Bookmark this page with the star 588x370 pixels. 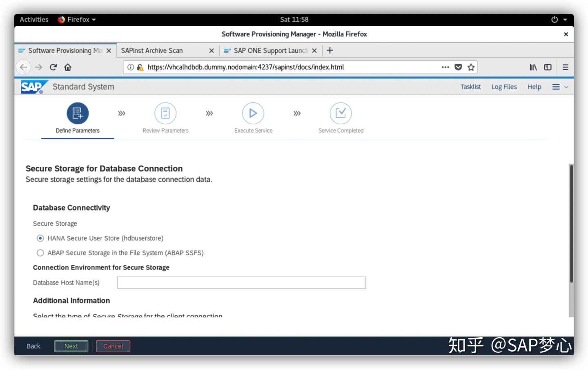point(471,67)
